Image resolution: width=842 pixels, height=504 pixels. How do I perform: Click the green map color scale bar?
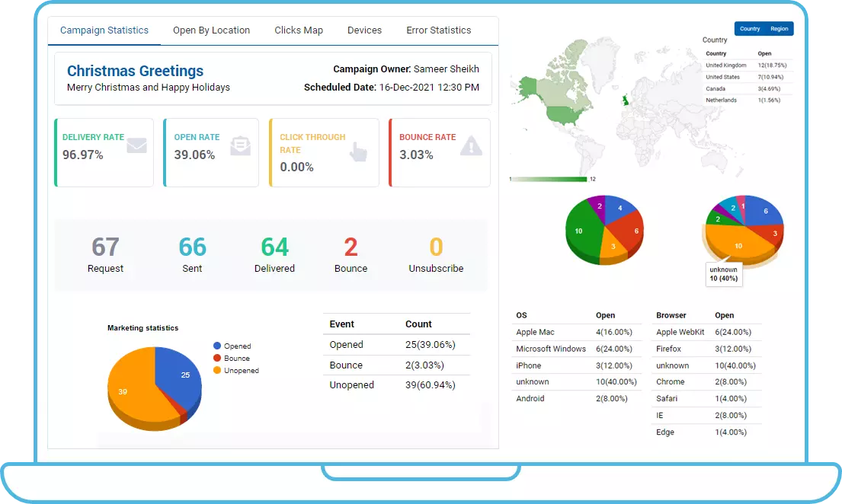549,179
